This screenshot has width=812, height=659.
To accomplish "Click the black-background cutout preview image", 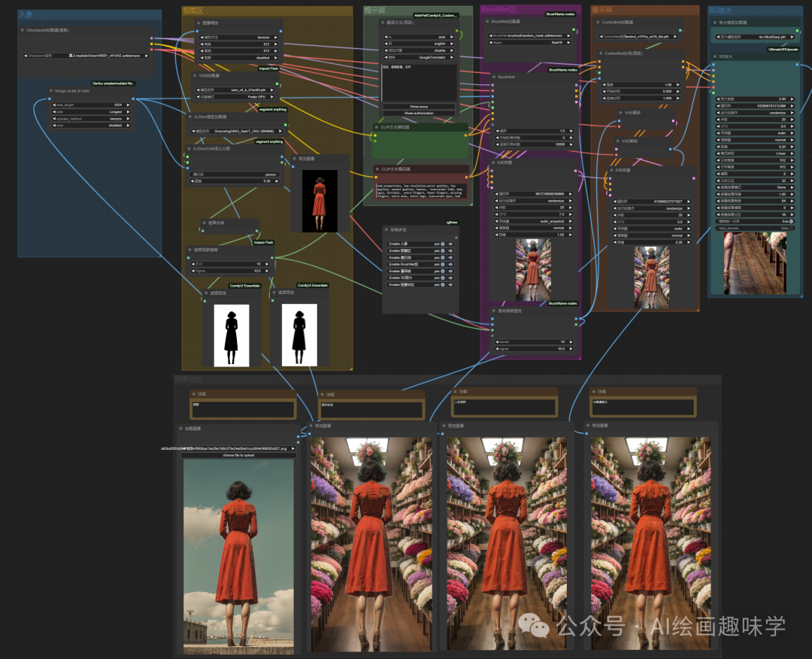I will click(x=320, y=201).
